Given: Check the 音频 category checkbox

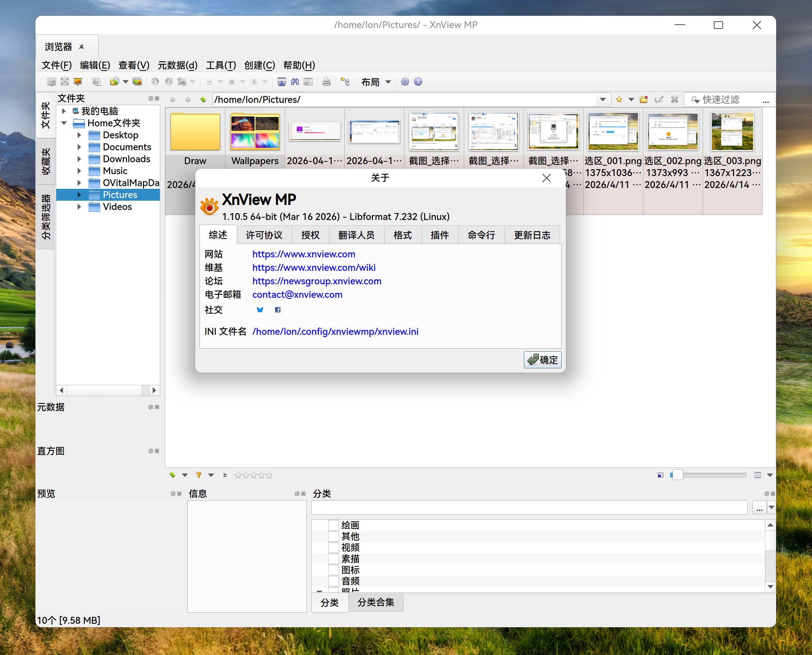Looking at the screenshot, I should (x=333, y=581).
